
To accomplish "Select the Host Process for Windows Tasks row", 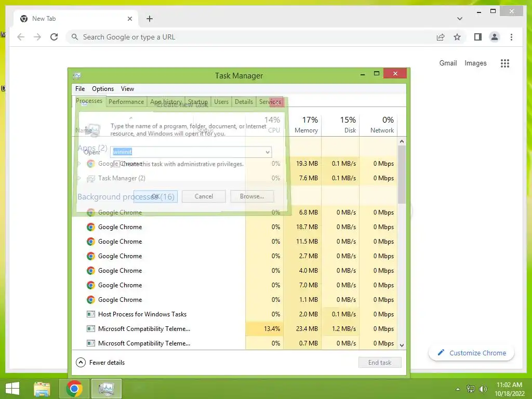I will point(235,314).
